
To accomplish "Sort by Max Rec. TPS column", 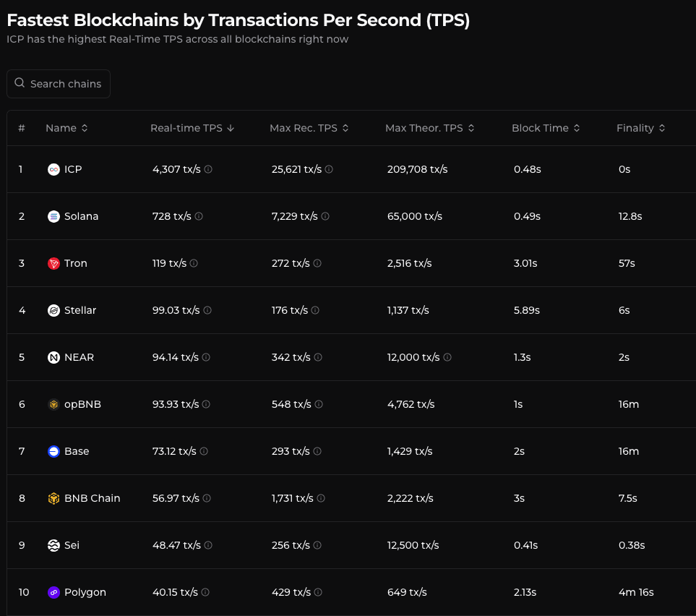I will [309, 128].
